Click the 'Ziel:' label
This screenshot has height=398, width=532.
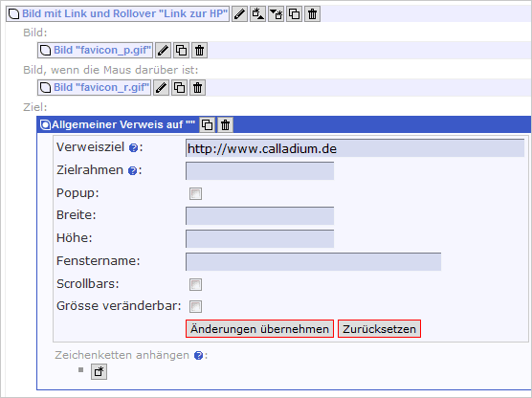coord(35,107)
